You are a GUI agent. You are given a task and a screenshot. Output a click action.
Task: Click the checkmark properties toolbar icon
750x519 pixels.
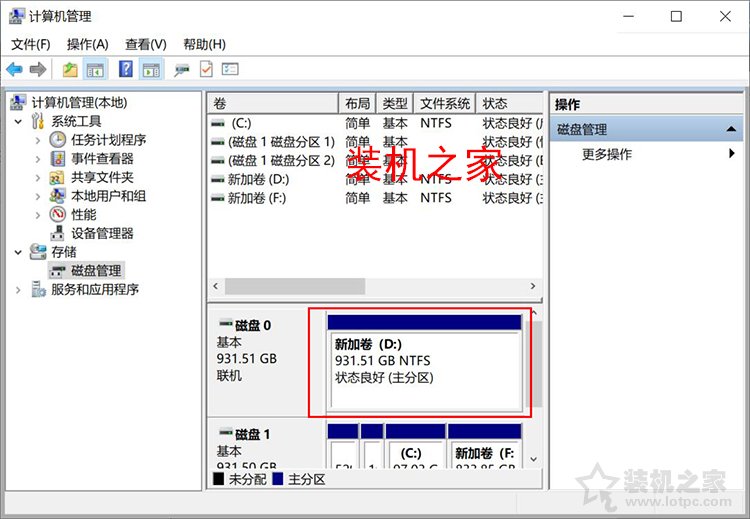coord(206,69)
